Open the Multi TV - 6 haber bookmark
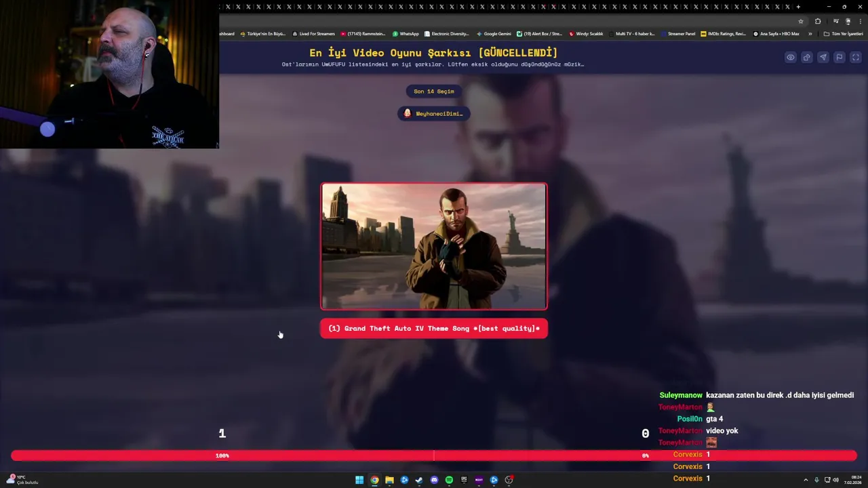 click(x=632, y=34)
